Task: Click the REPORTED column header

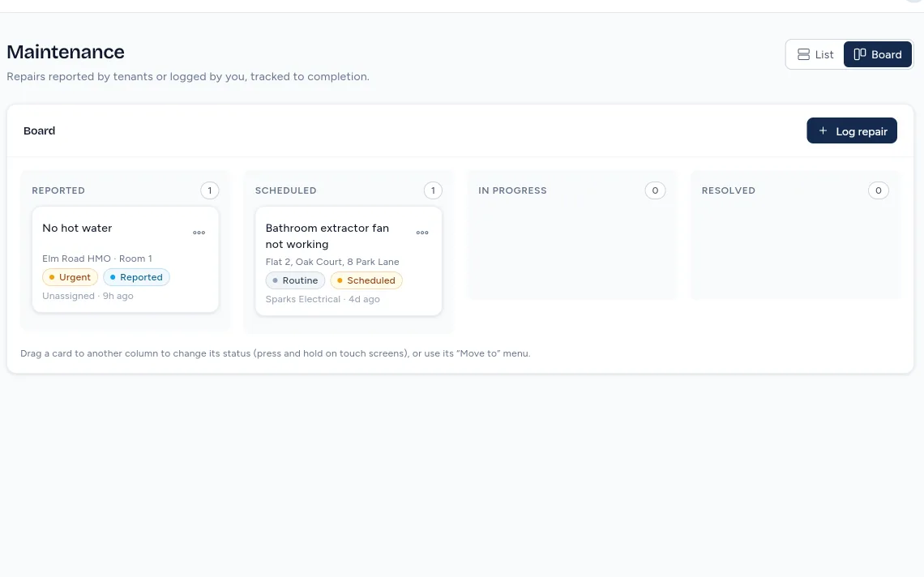Action: 58,191
